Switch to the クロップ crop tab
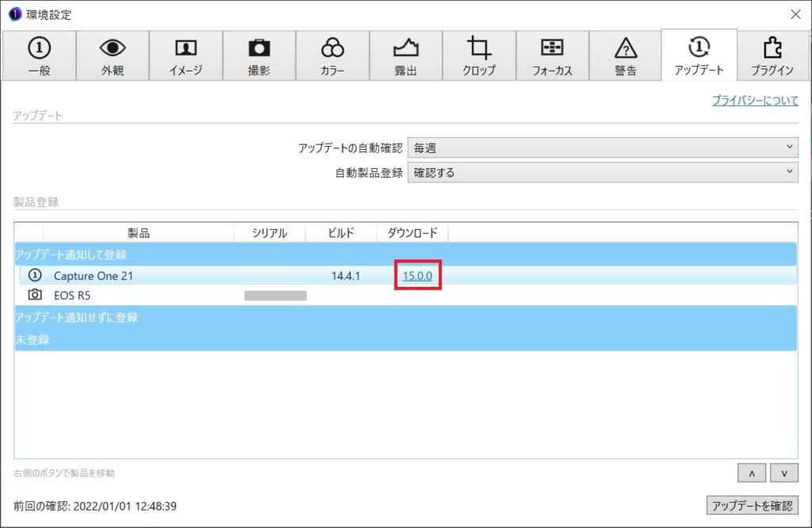The width and height of the screenshot is (812, 528). 479,56
